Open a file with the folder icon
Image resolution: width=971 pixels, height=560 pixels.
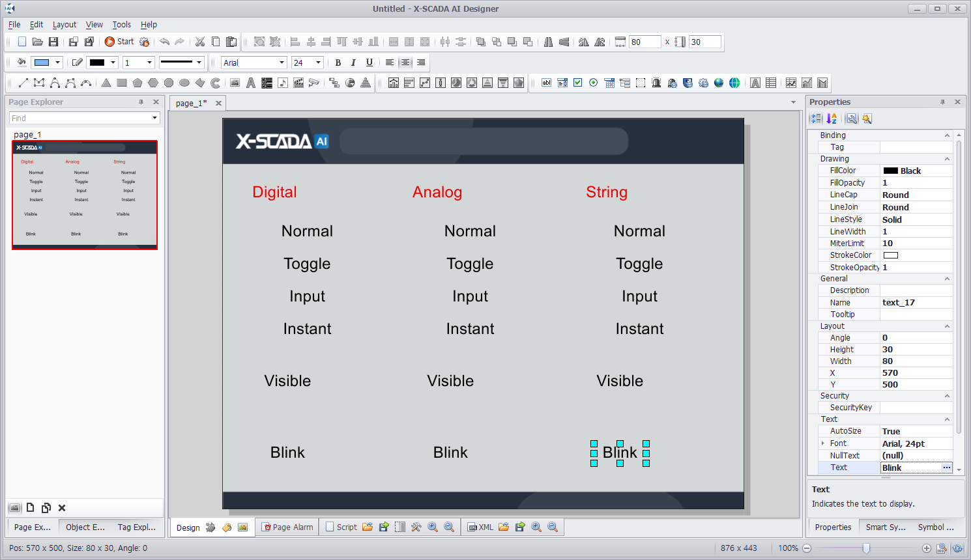[38, 42]
